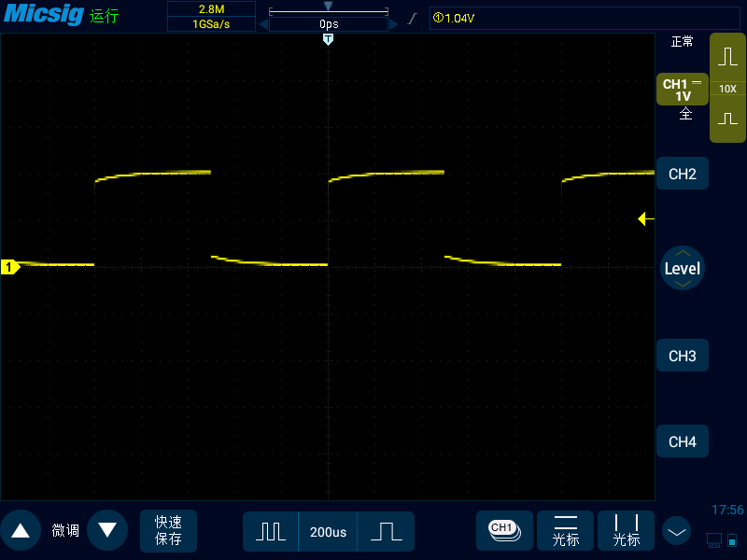Open horizontal cursors with left 光标 icon
Screen dimensions: 747x560
(x=565, y=530)
